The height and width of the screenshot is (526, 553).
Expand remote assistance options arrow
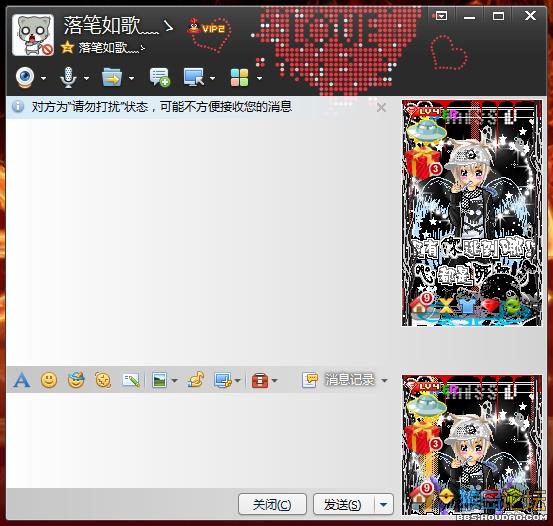point(212,78)
